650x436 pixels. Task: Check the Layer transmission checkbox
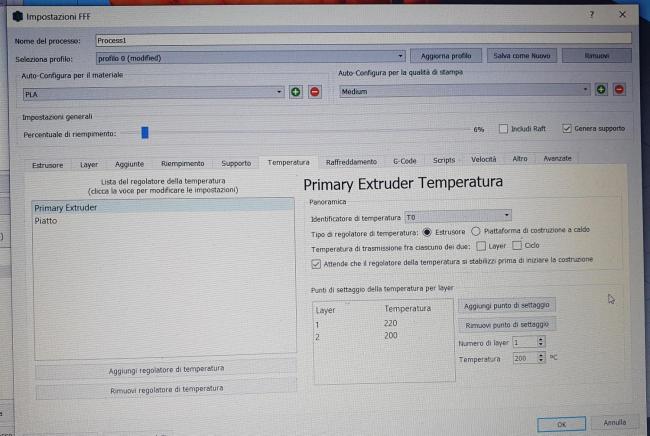click(x=481, y=246)
